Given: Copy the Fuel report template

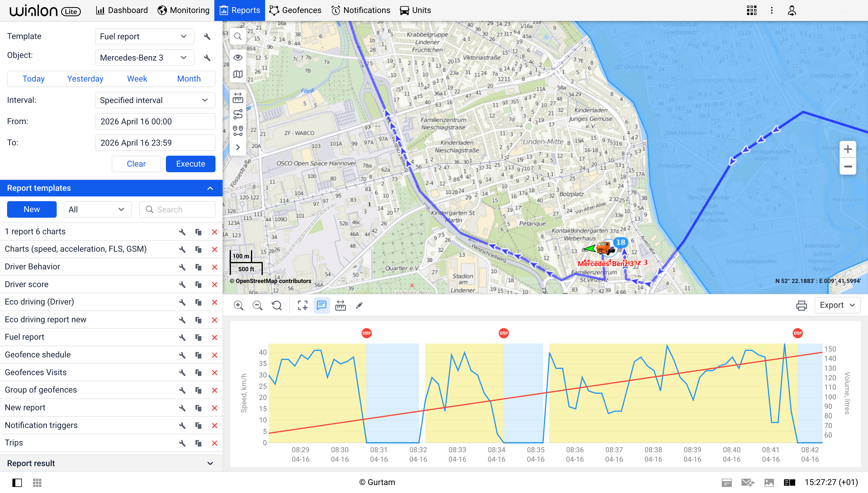Looking at the screenshot, I should tap(198, 337).
